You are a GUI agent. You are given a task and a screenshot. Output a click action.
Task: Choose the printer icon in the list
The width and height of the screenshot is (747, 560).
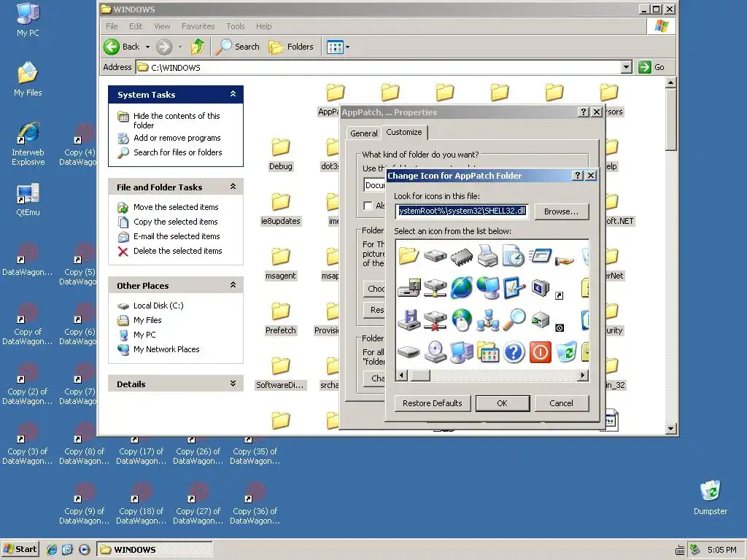[x=488, y=256]
